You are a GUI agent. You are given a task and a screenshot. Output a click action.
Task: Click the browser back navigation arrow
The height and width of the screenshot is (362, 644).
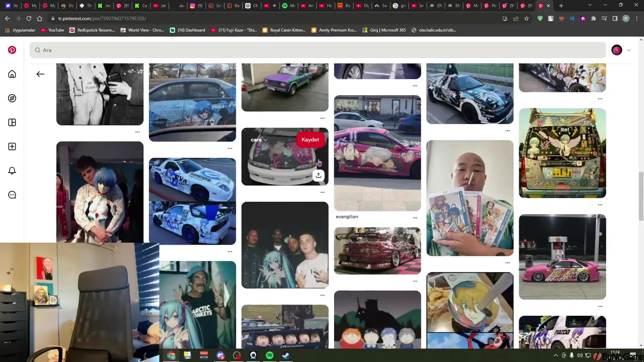(7, 18)
